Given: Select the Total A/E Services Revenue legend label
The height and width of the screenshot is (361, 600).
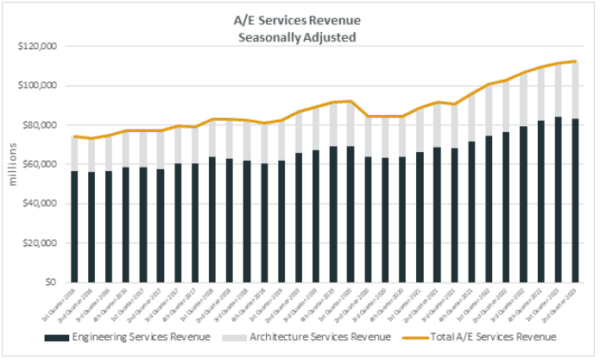Looking at the screenshot, I should pos(493,337).
